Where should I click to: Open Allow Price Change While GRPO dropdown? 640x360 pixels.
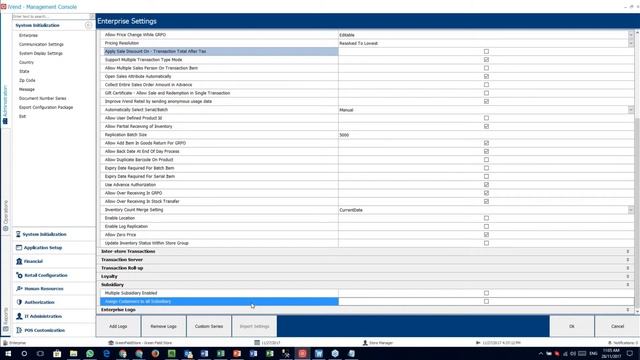(631, 35)
